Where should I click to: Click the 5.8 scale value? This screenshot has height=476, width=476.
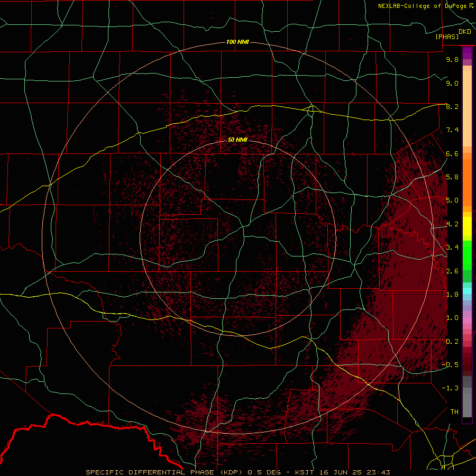tap(452, 177)
